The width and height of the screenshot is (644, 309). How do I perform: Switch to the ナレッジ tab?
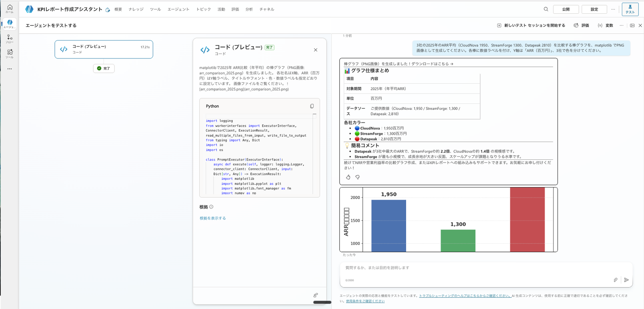click(136, 9)
